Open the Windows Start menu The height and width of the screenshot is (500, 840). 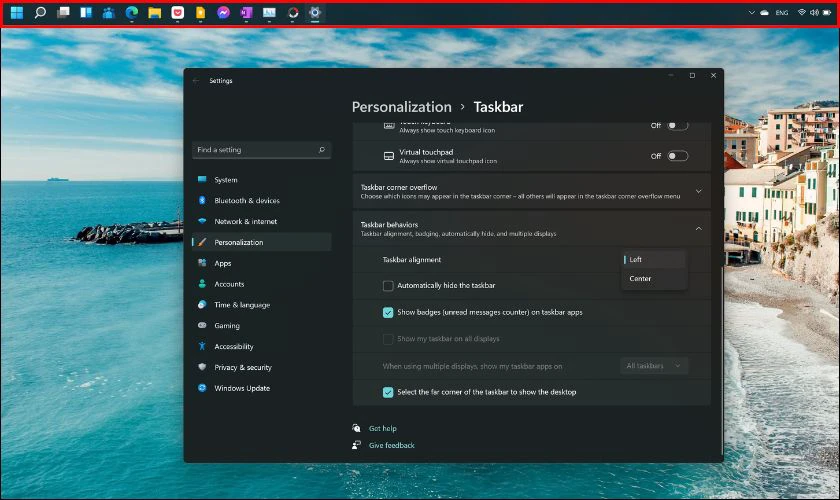[x=17, y=12]
